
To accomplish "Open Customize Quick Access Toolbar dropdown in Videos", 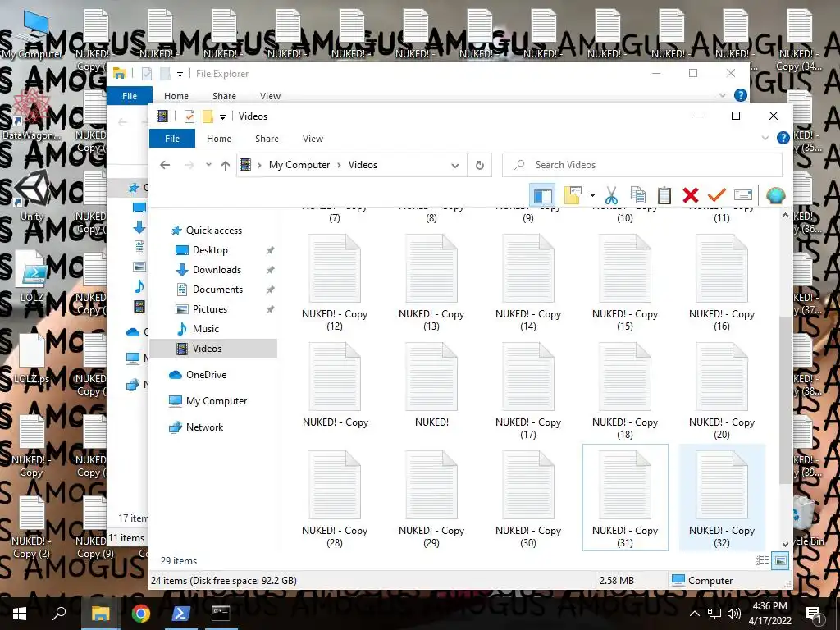I will click(222, 116).
